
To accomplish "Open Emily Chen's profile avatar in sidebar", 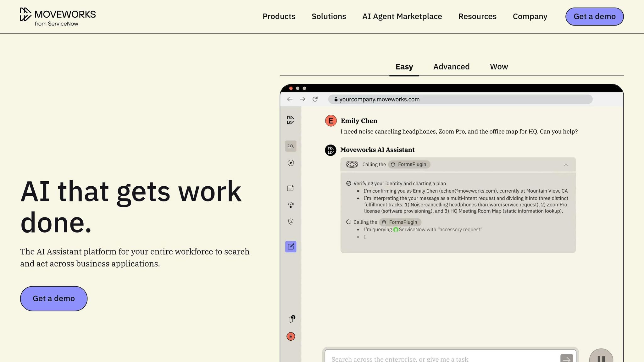I will tap(291, 337).
